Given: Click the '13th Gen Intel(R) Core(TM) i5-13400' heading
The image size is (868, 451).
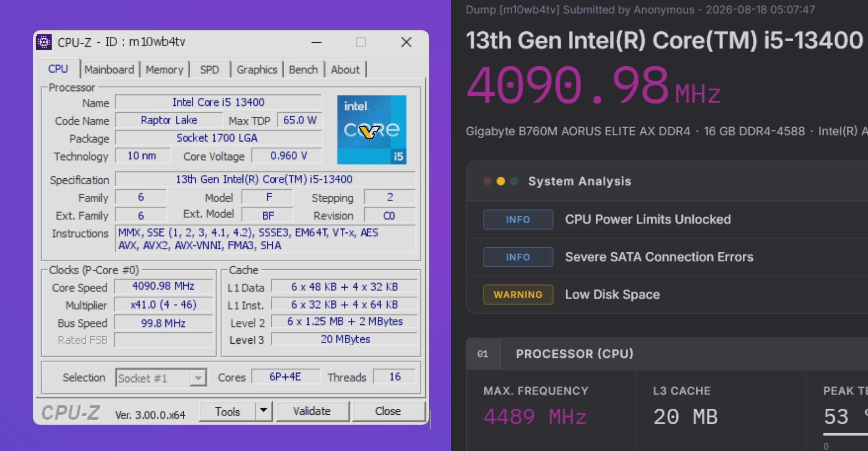Looking at the screenshot, I should click(x=664, y=40).
